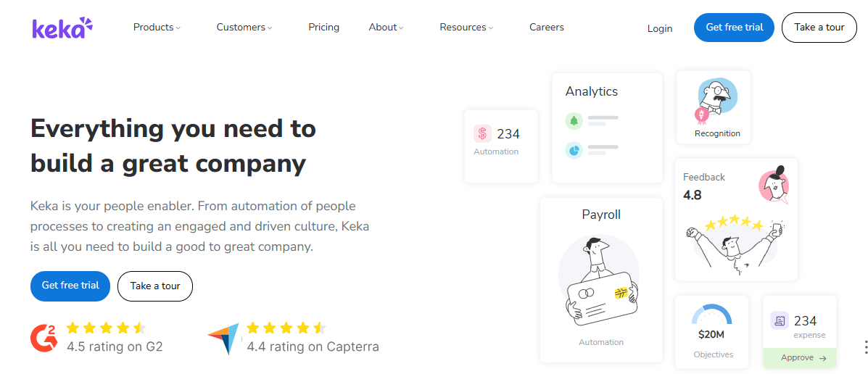Click the green bell icon in Analytics
This screenshot has width=868, height=374.
[574, 120]
